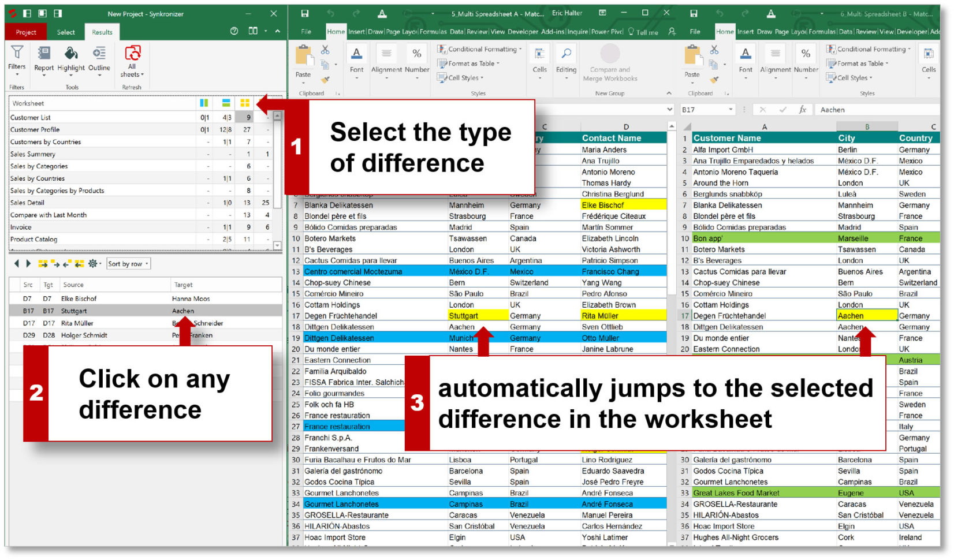Open the Sort by row dropdown

click(128, 264)
